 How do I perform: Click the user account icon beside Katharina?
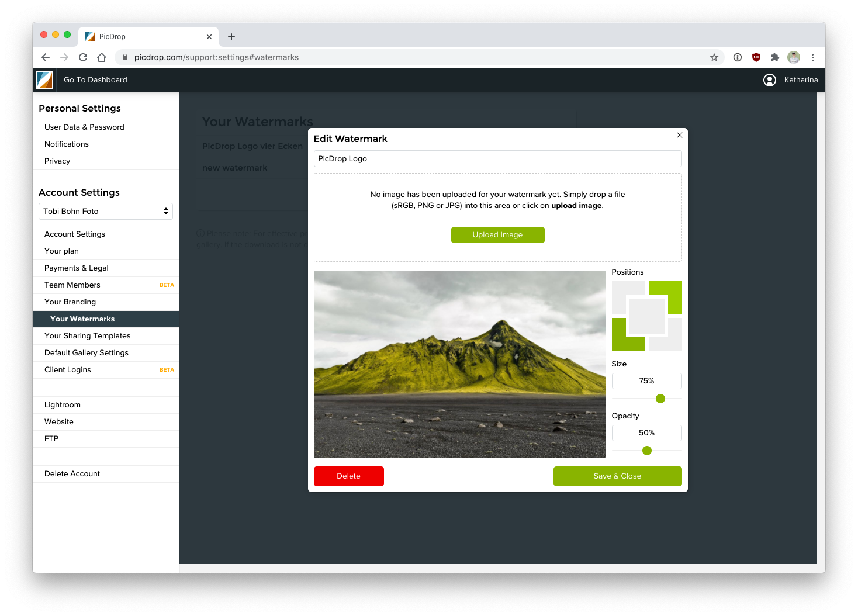pos(770,80)
